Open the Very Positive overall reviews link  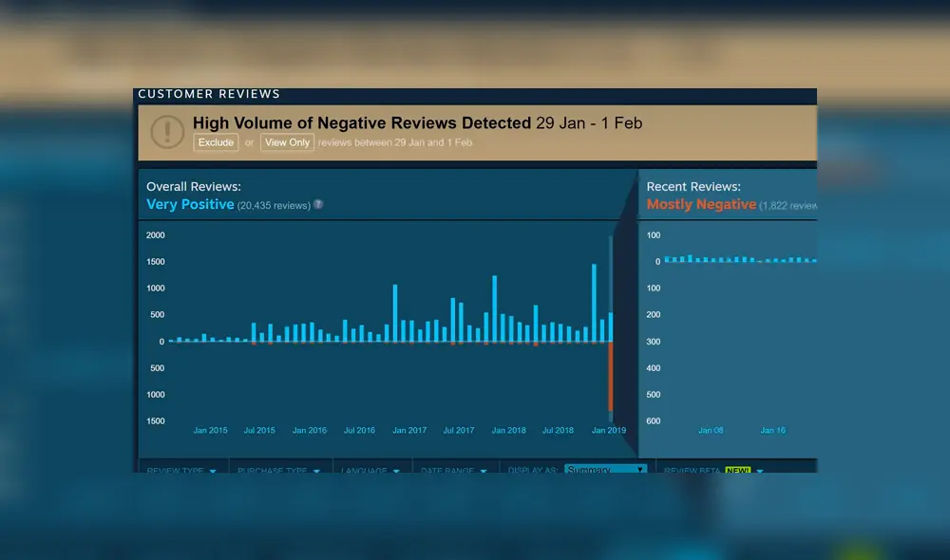190,204
